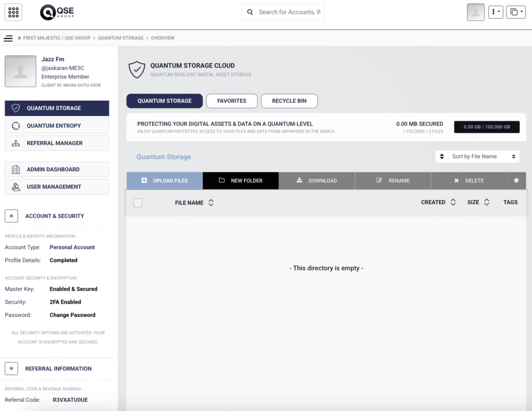This screenshot has width=532, height=411.
Task: Click the Upload Files button
Action: pos(165,181)
